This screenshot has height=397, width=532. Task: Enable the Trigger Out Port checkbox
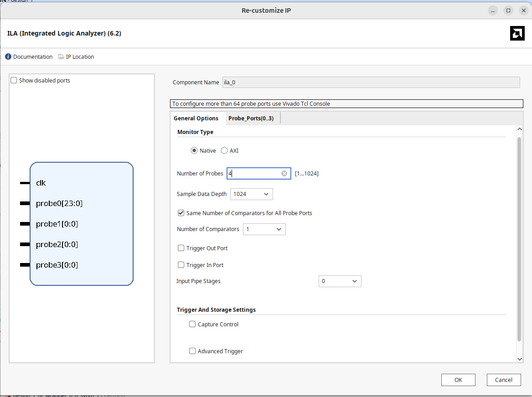[181, 248]
